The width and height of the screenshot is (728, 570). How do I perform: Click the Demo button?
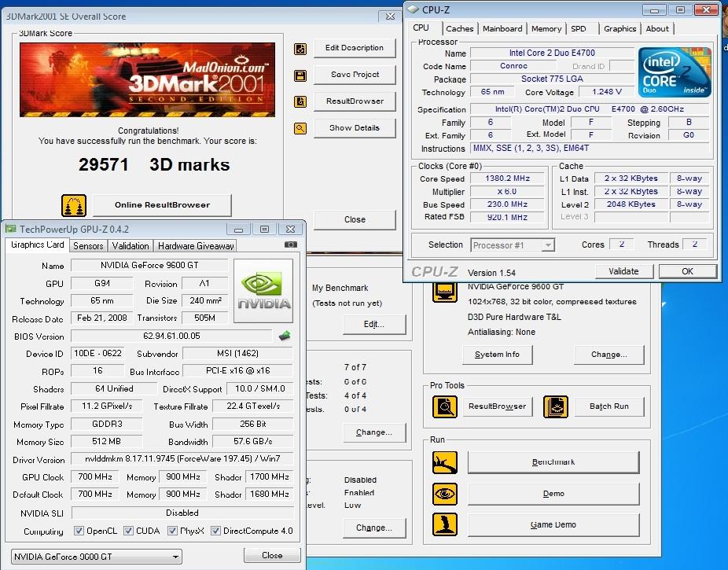pos(553,494)
